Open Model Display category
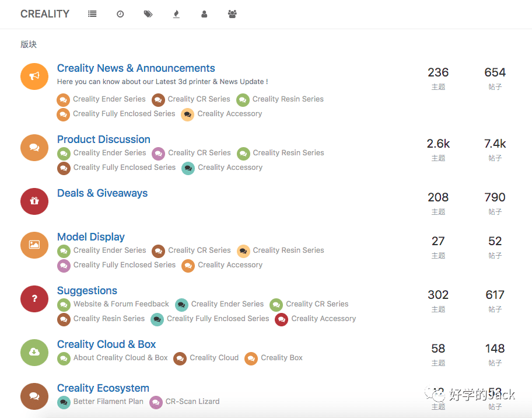The height and width of the screenshot is (418, 532). [90, 236]
